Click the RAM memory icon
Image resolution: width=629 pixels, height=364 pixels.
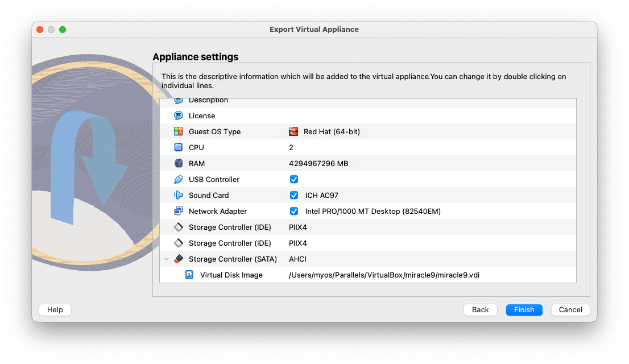point(178,163)
